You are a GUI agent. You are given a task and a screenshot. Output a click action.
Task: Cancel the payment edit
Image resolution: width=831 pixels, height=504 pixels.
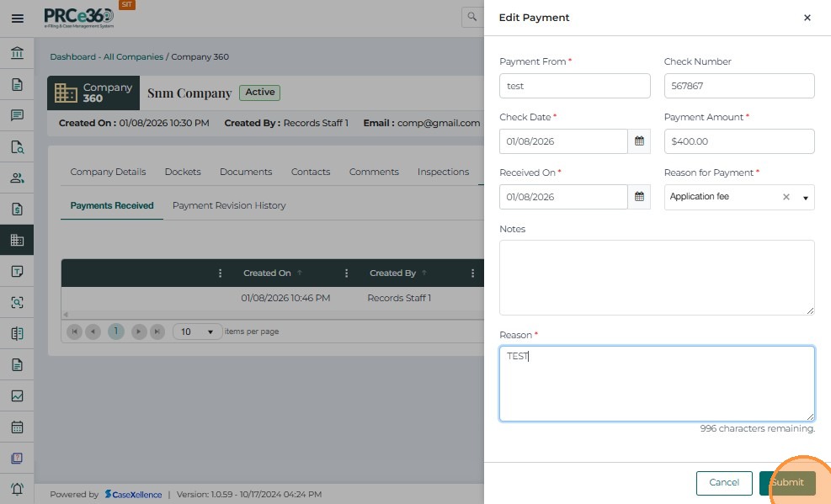(x=724, y=483)
